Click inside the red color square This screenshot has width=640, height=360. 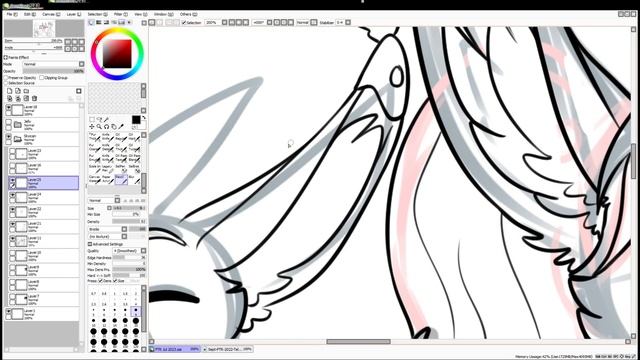[117, 54]
